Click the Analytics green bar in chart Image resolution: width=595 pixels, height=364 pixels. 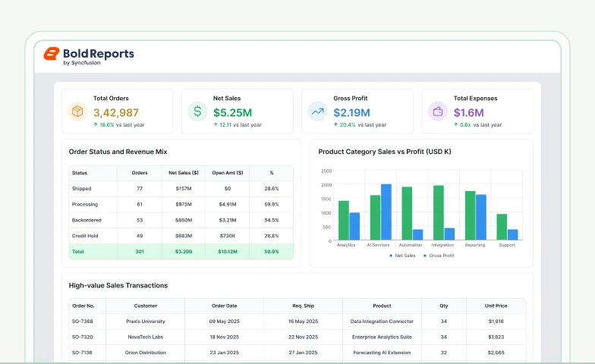pyautogui.click(x=343, y=220)
